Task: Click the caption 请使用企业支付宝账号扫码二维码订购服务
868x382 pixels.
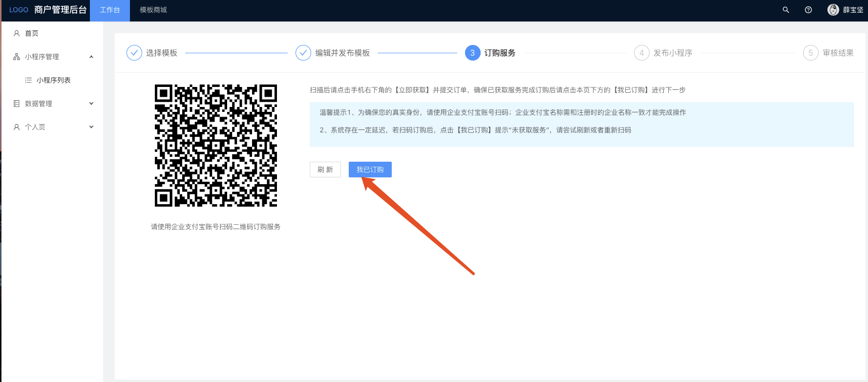Action: [216, 227]
